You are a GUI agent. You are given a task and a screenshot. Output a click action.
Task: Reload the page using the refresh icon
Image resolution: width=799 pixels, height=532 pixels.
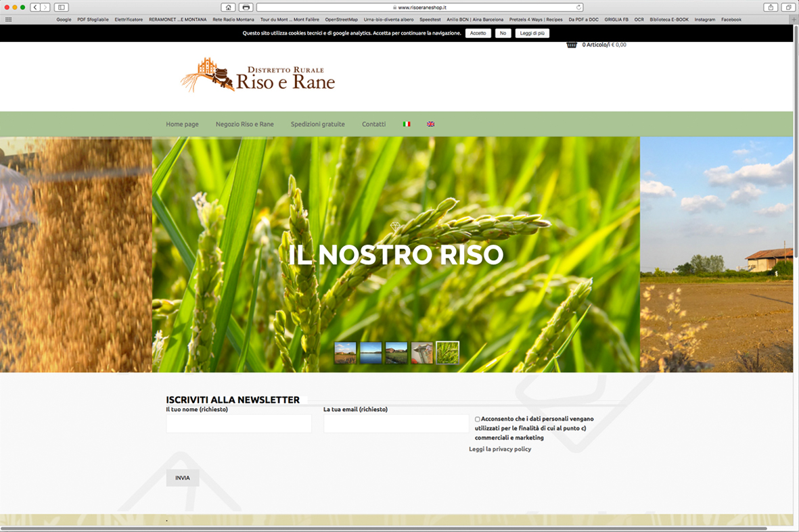pyautogui.click(x=579, y=7)
